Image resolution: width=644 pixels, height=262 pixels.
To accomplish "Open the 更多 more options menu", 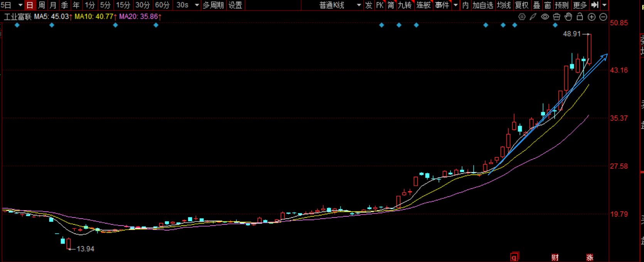I will (x=580, y=5).
